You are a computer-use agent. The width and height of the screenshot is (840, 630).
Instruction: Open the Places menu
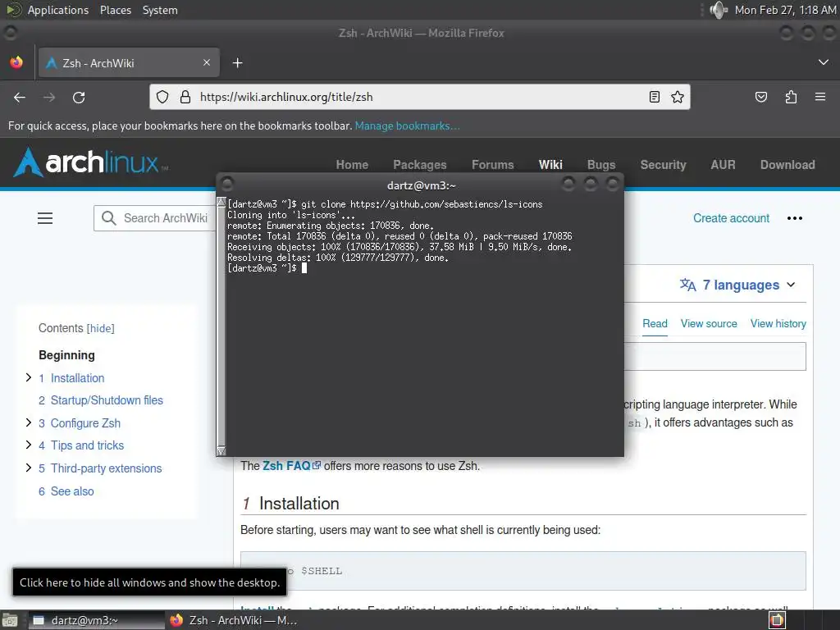(x=116, y=10)
